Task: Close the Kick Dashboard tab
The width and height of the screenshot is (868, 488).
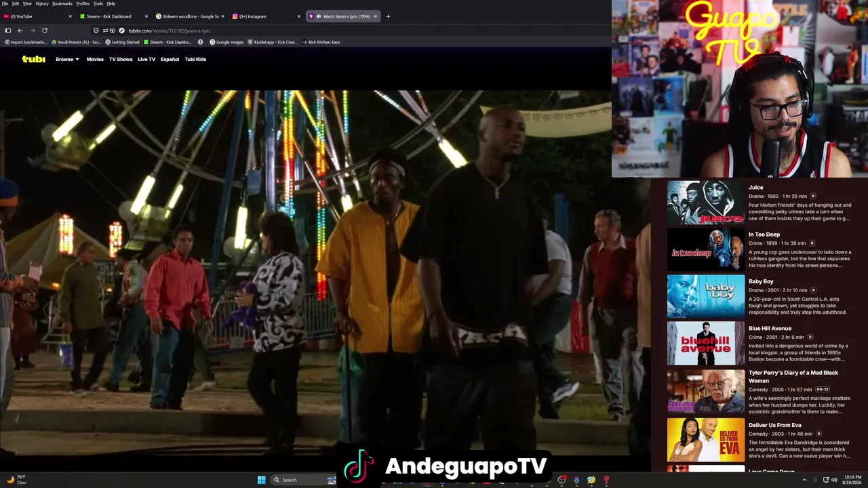Action: (x=146, y=16)
